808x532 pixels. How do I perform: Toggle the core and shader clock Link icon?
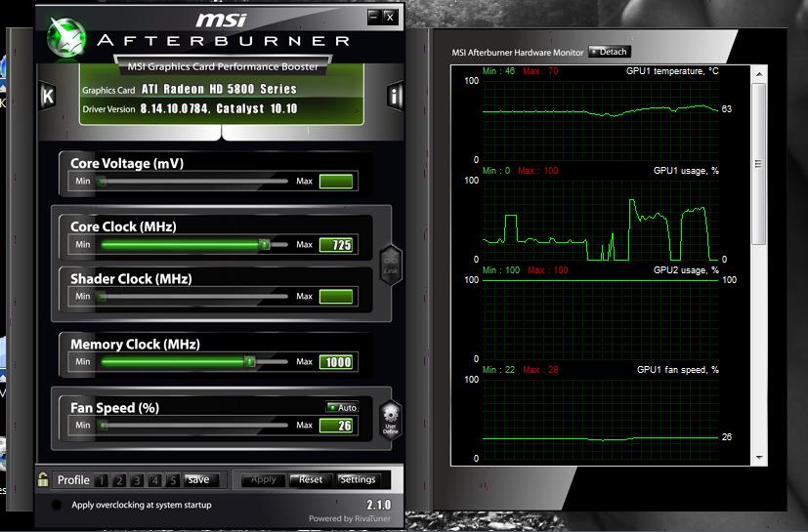[390, 264]
